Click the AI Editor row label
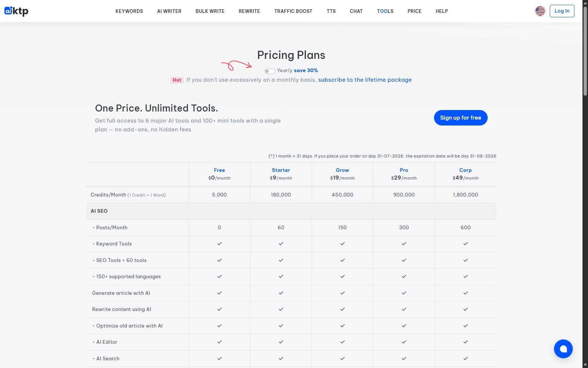This screenshot has height=368, width=588. [105, 342]
